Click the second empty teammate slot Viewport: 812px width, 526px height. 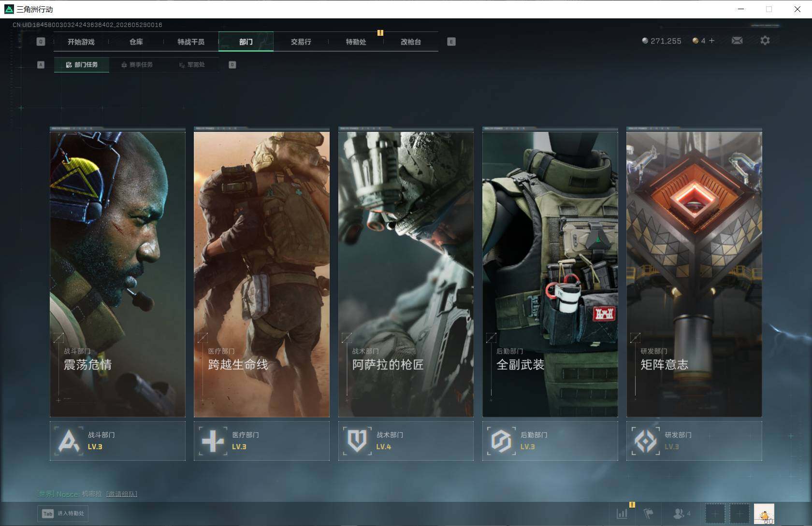(739, 513)
